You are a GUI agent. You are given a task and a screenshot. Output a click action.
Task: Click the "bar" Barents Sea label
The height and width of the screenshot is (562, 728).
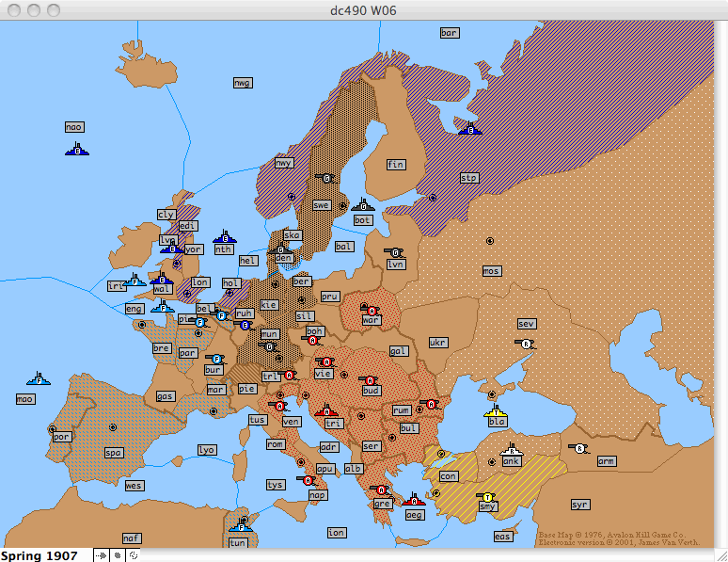pos(450,33)
